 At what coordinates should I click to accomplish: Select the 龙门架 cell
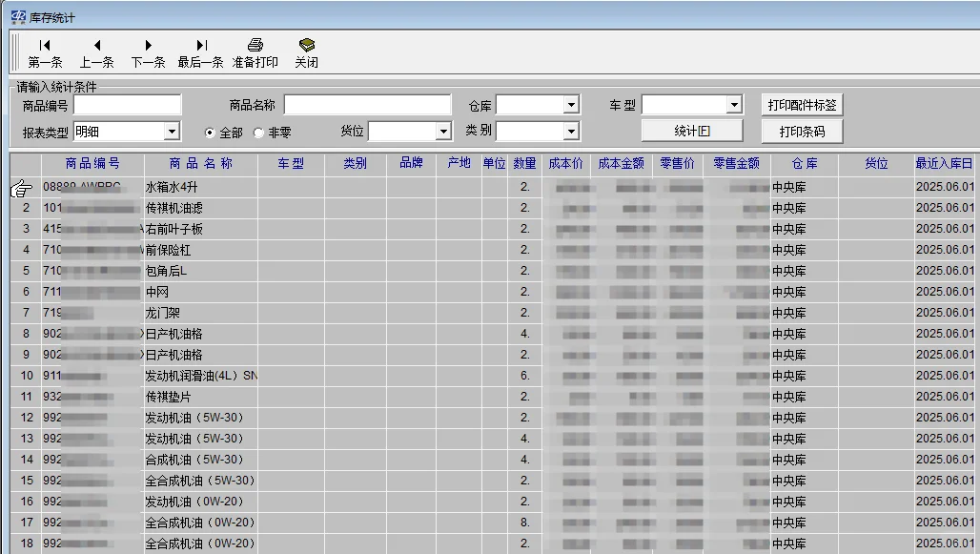tap(200, 313)
